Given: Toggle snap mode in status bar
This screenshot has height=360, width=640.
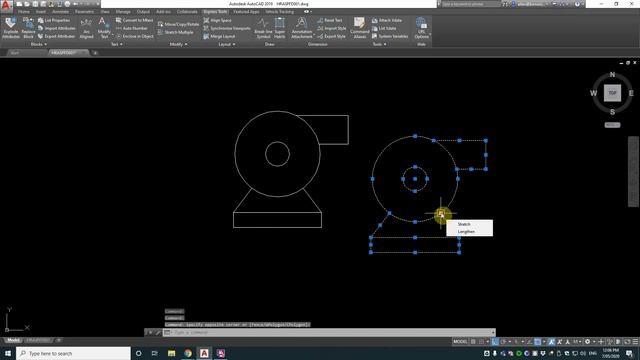Looking at the screenshot, I should tap(482, 342).
